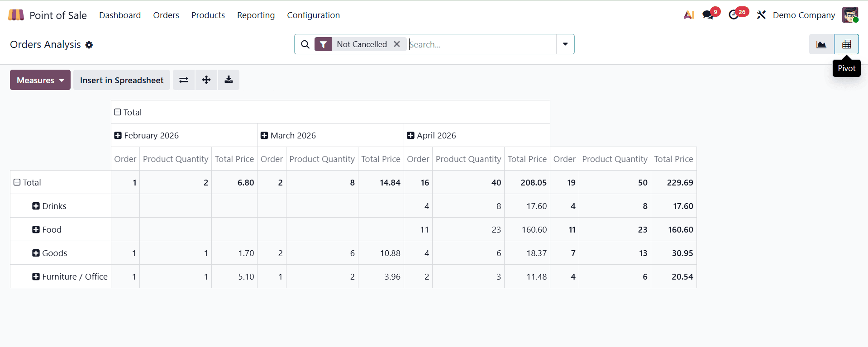
Task: Switch to Pivot view
Action: [x=847, y=44]
